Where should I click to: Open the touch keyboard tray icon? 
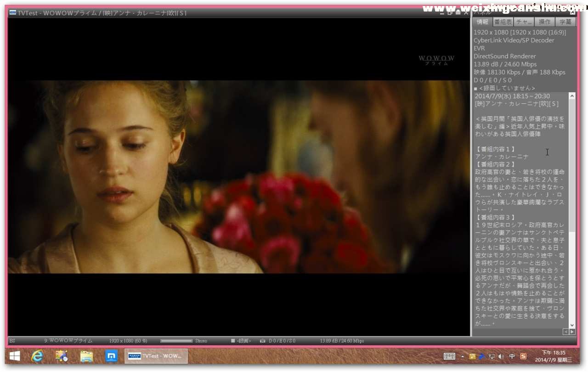tap(449, 356)
